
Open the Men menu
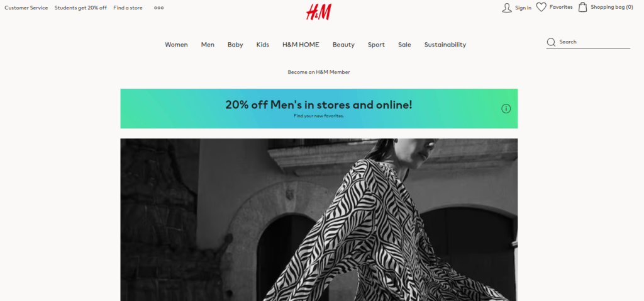[x=208, y=45]
